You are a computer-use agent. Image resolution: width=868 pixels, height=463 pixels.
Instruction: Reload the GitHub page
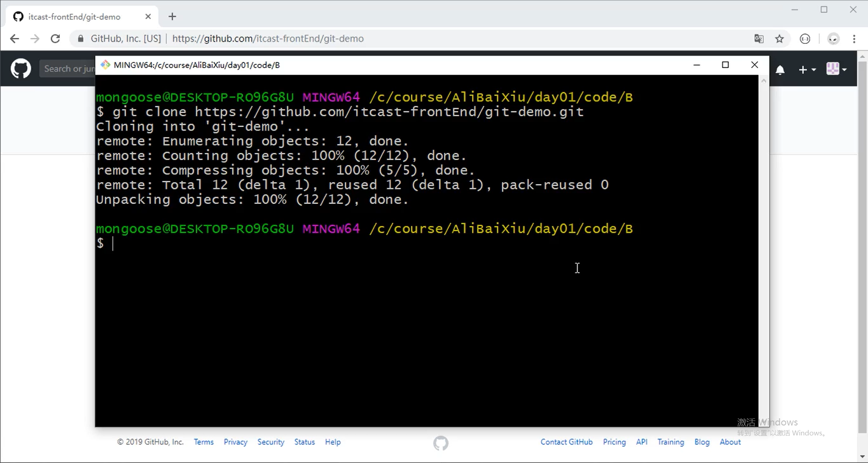pos(55,39)
